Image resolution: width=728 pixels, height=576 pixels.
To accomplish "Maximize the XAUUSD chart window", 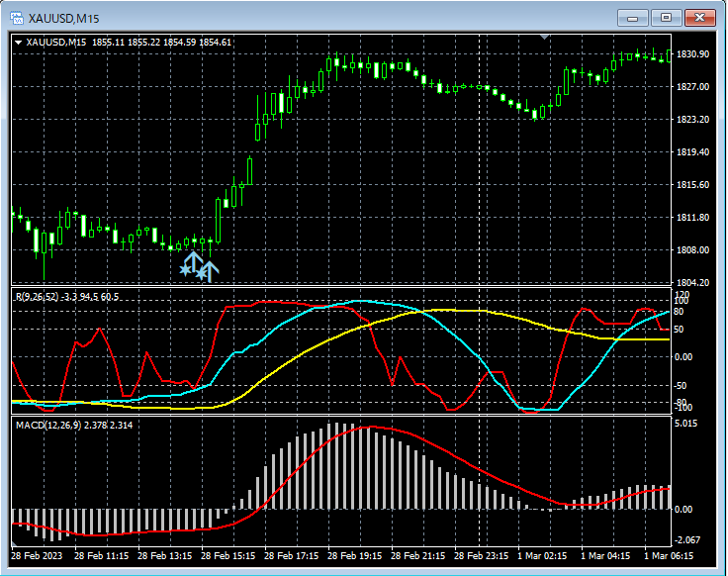I will pyautogui.click(x=667, y=17).
